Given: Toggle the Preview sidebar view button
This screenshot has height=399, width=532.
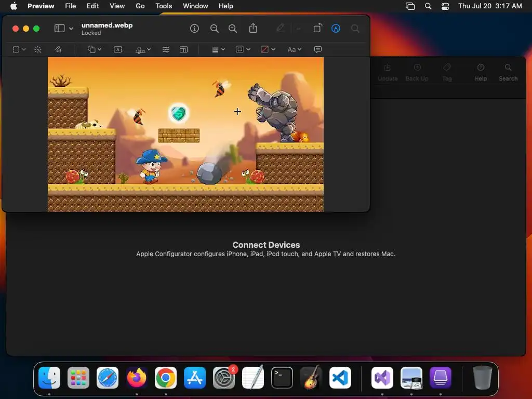Looking at the screenshot, I should pyautogui.click(x=59, y=29).
